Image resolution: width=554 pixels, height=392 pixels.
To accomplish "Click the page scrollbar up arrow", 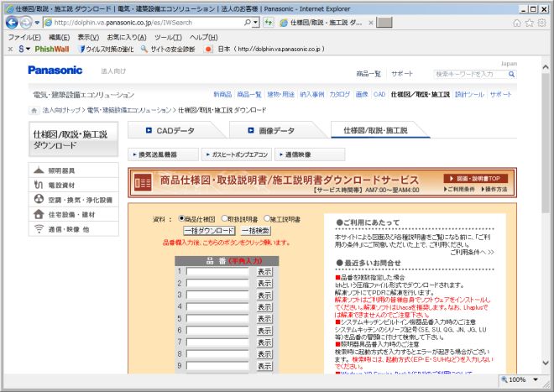I will (x=546, y=67).
